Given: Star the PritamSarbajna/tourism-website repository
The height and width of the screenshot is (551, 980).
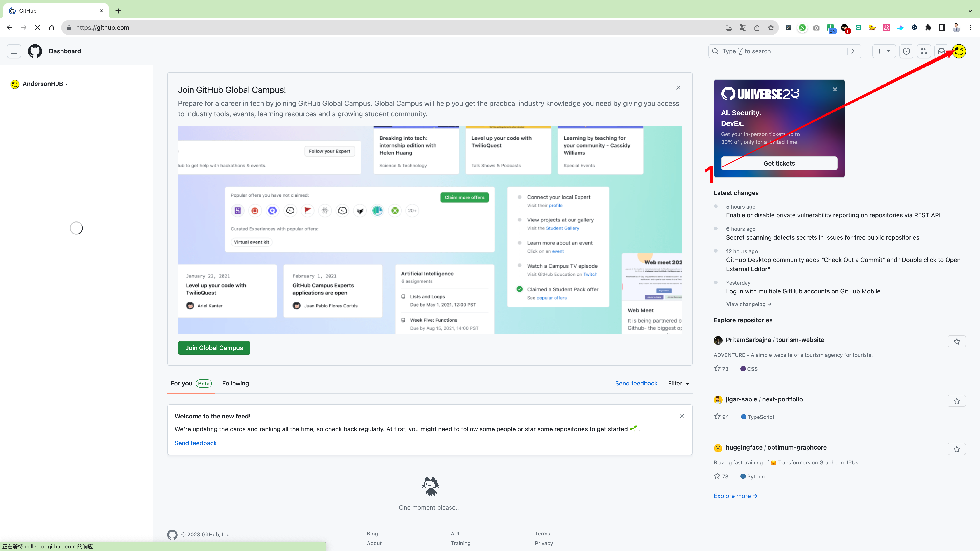Looking at the screenshot, I should pos(957,342).
